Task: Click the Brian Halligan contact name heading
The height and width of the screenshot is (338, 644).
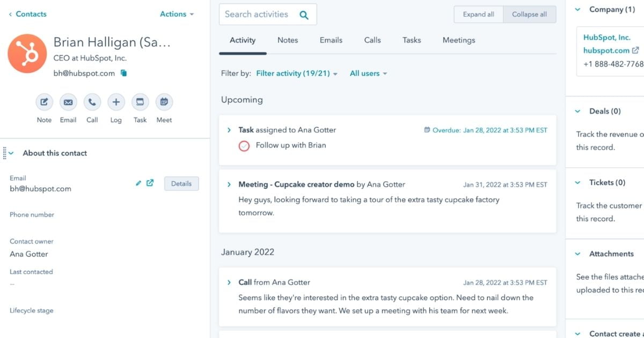Action: point(112,43)
